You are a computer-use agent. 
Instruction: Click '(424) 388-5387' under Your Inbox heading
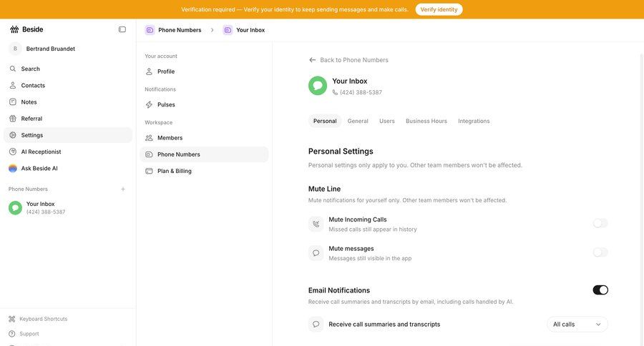[361, 92]
